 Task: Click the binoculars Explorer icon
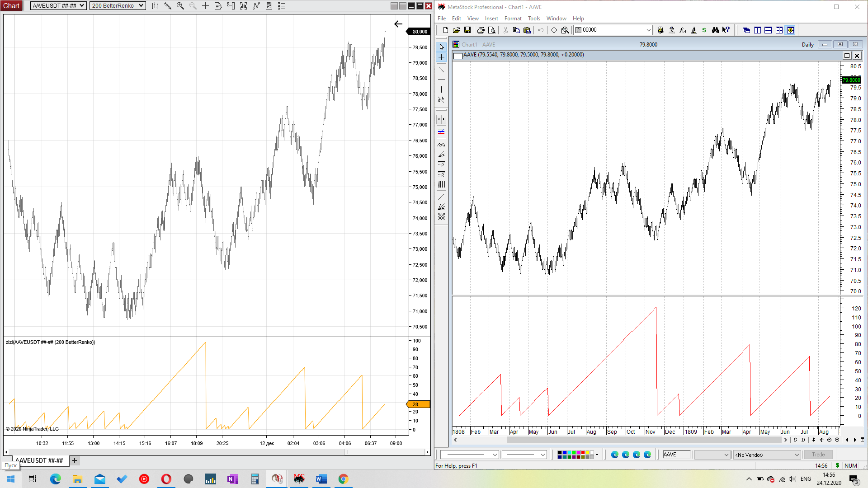715,30
